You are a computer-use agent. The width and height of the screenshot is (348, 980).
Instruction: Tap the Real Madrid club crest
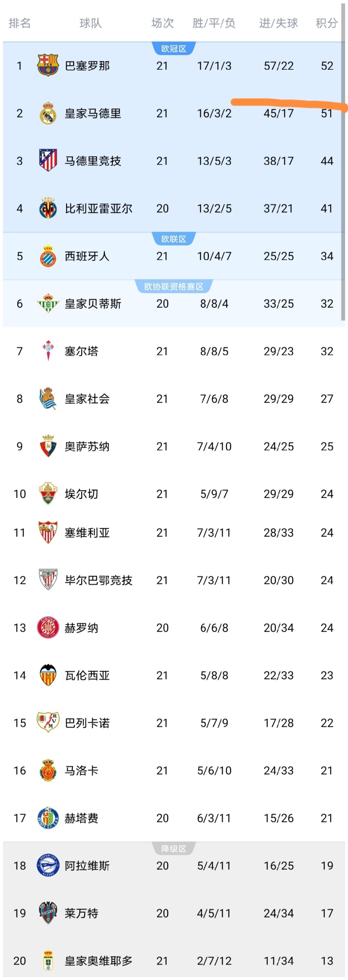48,113
